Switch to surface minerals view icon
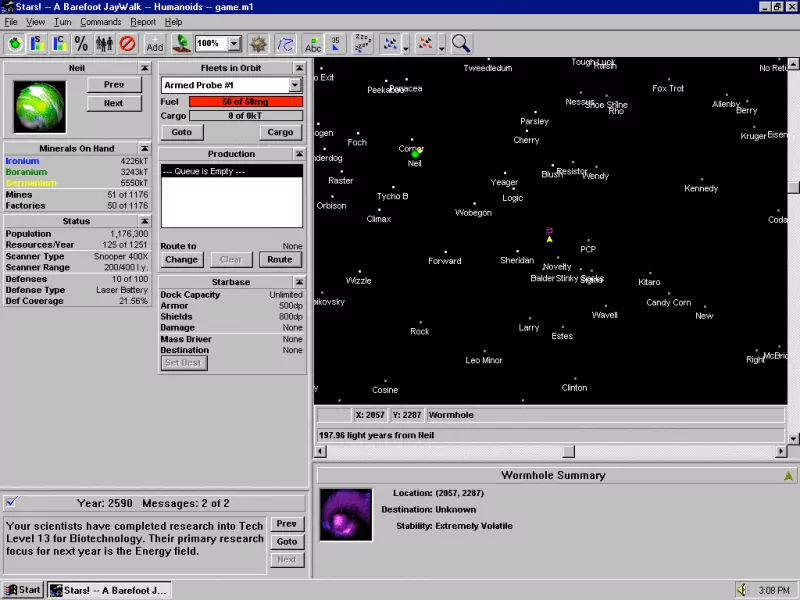Viewport: 800px width, 600px height. point(37,44)
